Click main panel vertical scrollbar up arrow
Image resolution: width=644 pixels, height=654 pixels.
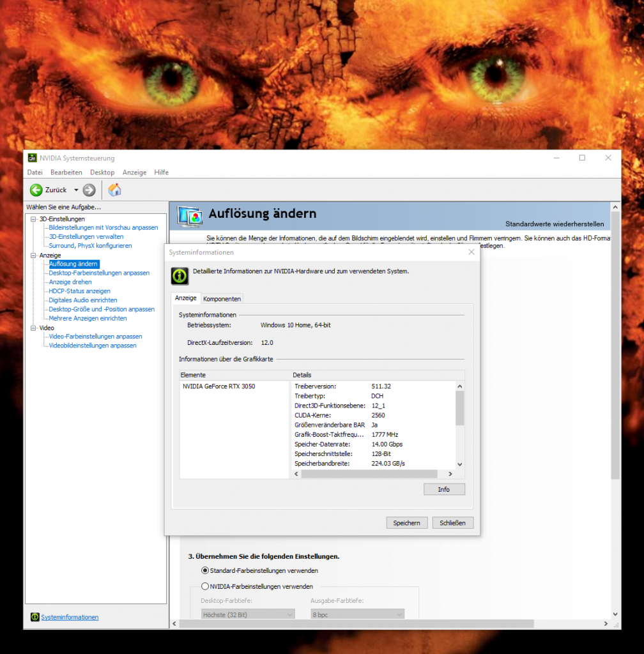615,207
